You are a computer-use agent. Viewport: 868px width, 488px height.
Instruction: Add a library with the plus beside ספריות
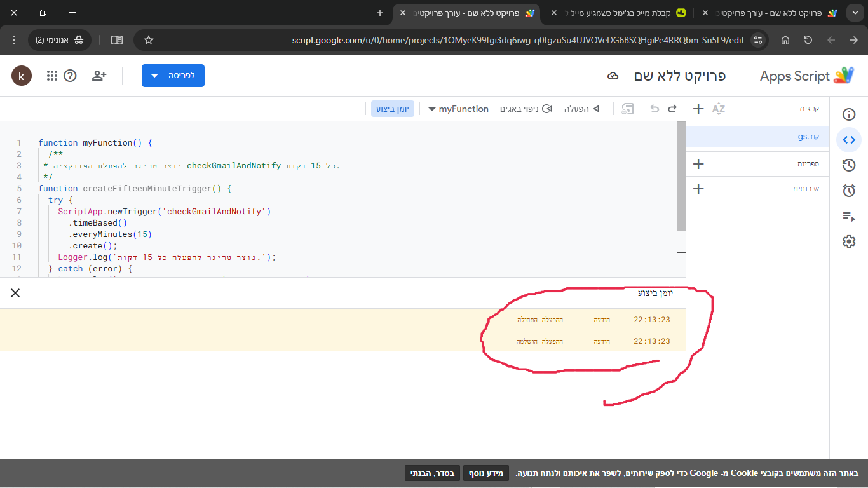point(698,164)
